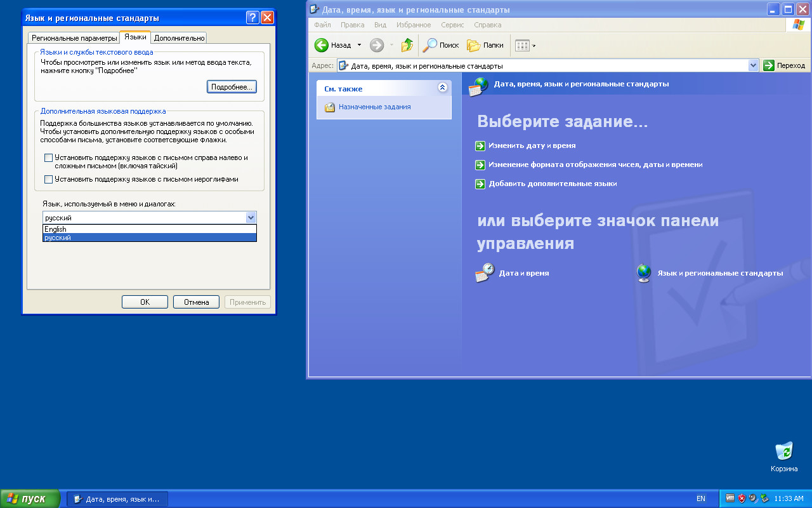Confirm the dialog with OK
This screenshot has width=812, height=508.
(x=145, y=302)
